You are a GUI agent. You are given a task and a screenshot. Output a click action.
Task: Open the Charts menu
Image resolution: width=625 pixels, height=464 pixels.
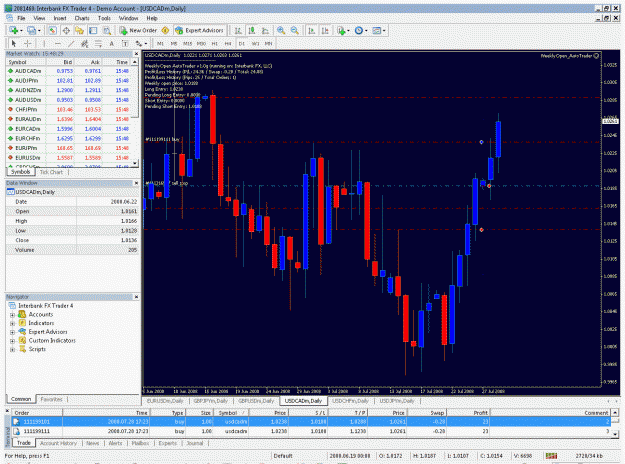pyautogui.click(x=82, y=18)
